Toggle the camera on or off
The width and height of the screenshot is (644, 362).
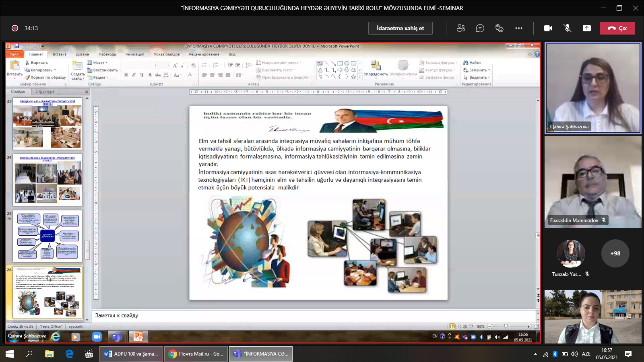548,28
